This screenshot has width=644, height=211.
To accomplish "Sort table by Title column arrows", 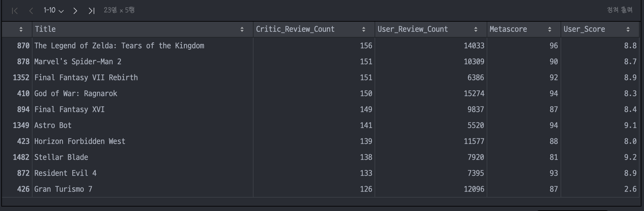I will (242, 29).
